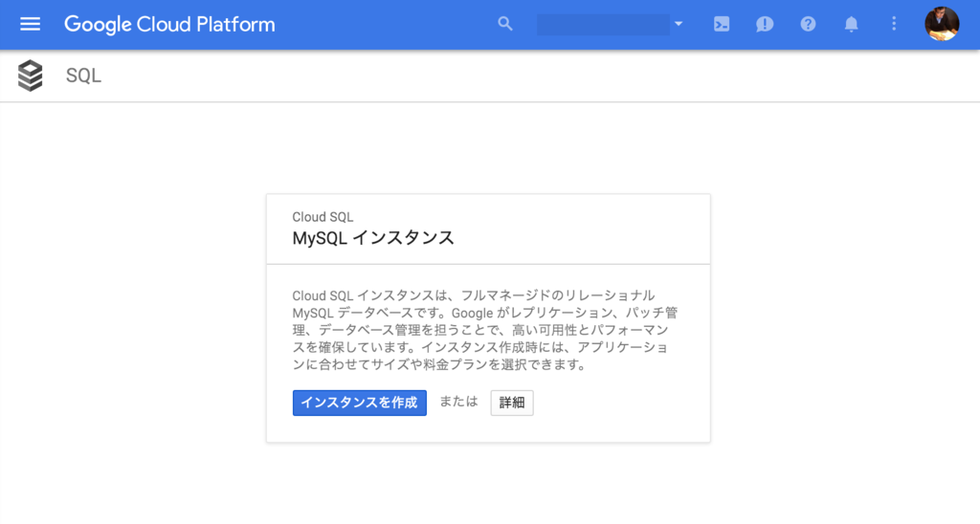Open the vertical three-dot settings menu
The image size is (980, 524).
pyautogui.click(x=894, y=24)
